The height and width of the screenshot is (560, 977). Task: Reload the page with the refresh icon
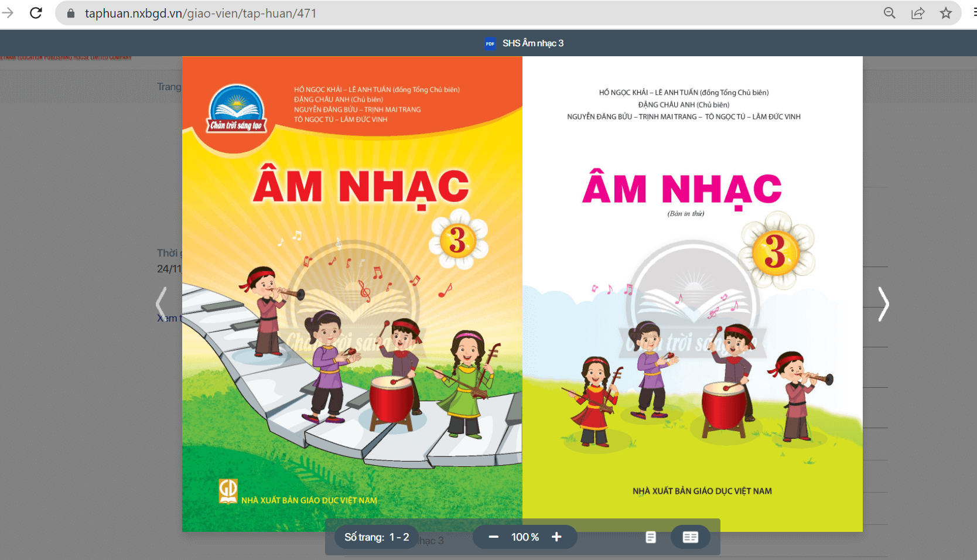(36, 13)
